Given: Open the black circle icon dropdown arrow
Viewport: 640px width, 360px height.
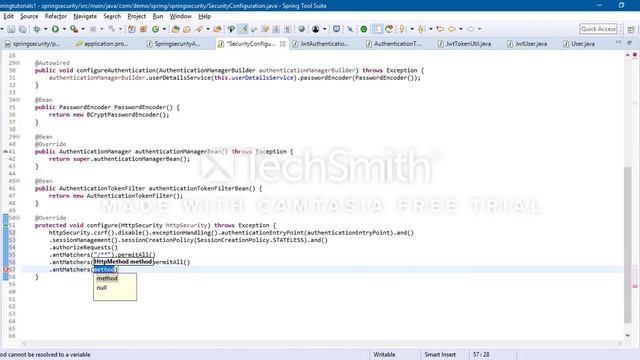Looking at the screenshot, I should click(324, 29).
